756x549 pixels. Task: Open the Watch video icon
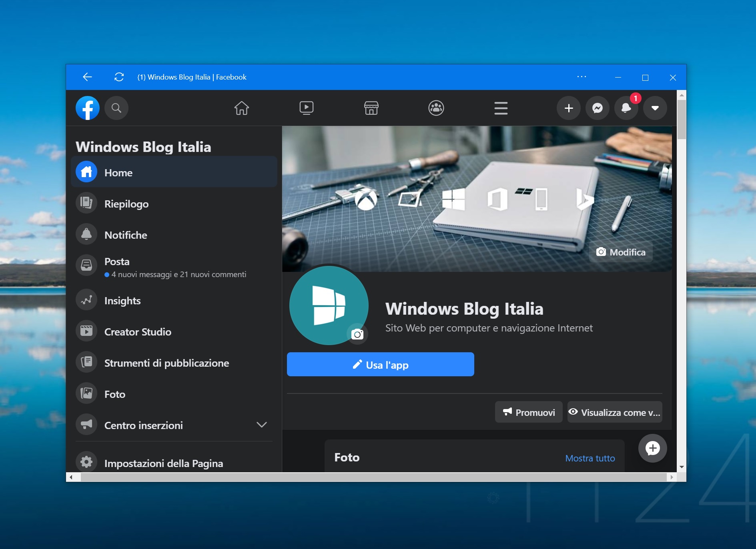307,108
